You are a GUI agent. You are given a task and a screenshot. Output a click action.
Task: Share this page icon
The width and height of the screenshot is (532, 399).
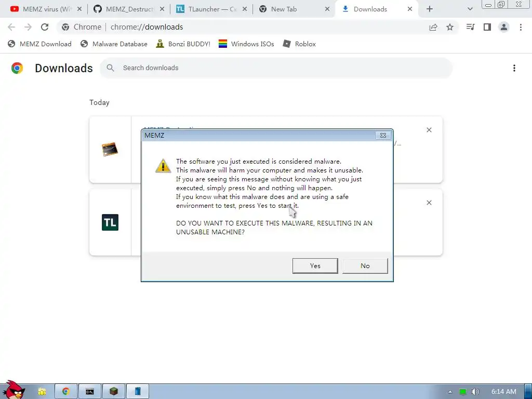pyautogui.click(x=433, y=27)
